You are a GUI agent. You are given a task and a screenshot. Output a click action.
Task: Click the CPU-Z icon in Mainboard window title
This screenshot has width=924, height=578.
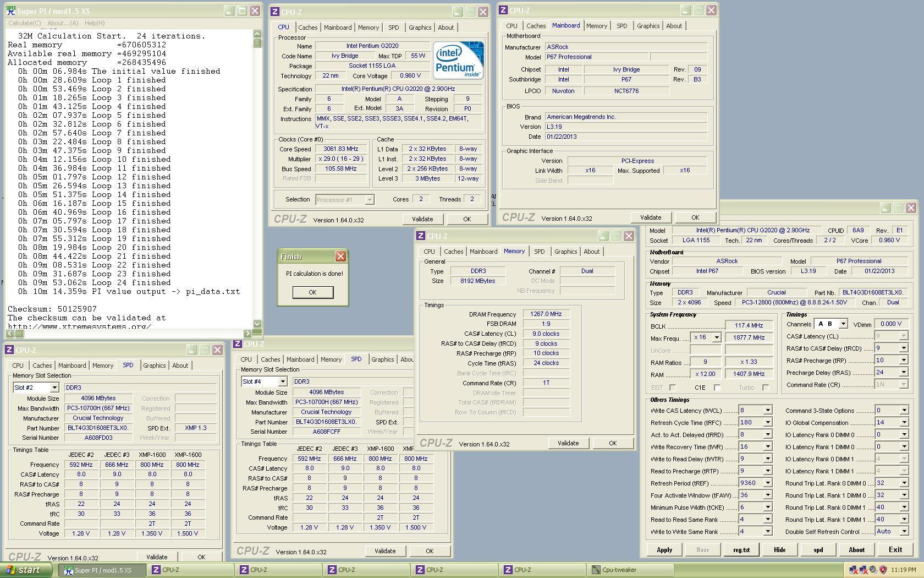click(503, 10)
